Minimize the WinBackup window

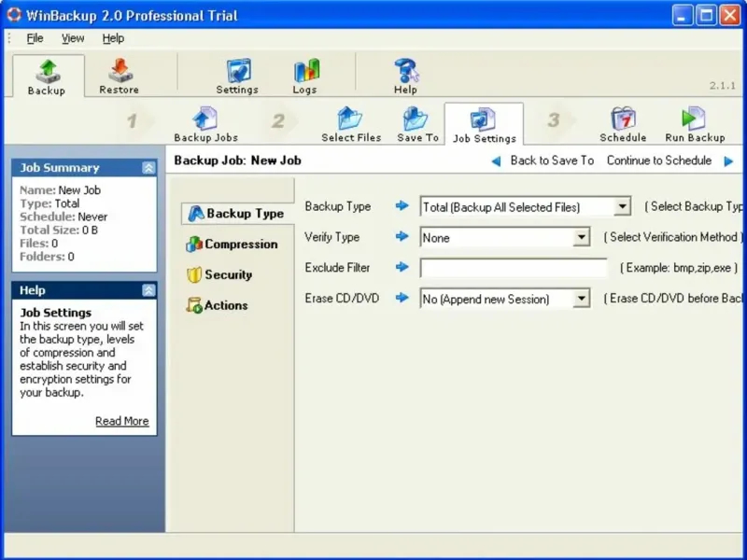point(683,15)
